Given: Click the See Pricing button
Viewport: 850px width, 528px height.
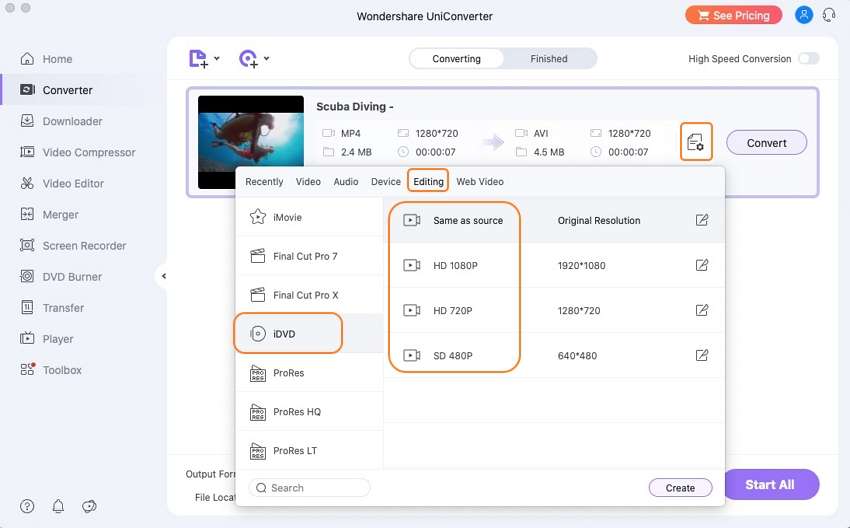Looking at the screenshot, I should pyautogui.click(x=733, y=15).
